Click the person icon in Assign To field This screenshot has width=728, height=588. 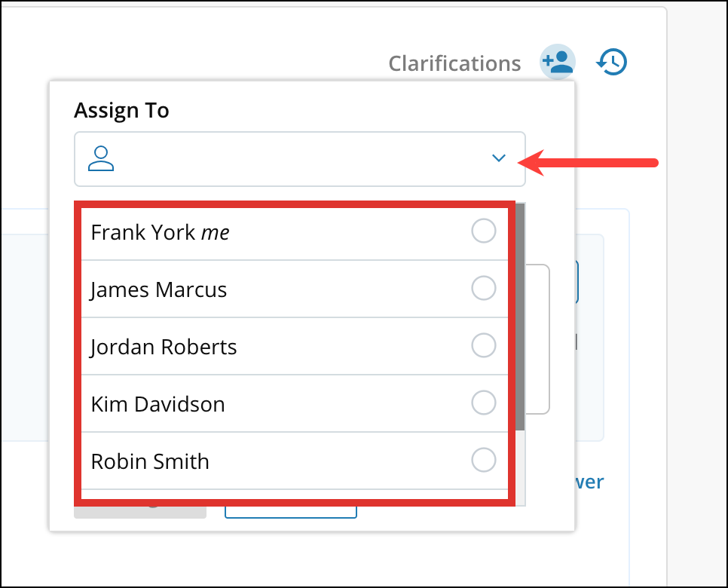coord(101,159)
